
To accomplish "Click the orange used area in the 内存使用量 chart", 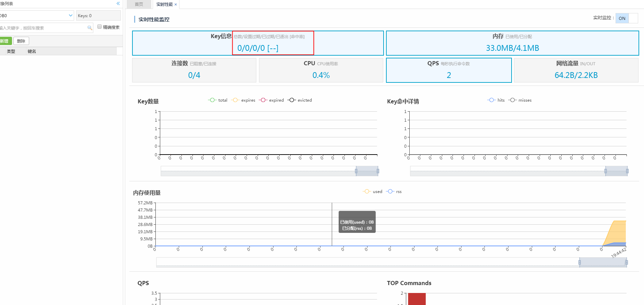I will point(618,232).
